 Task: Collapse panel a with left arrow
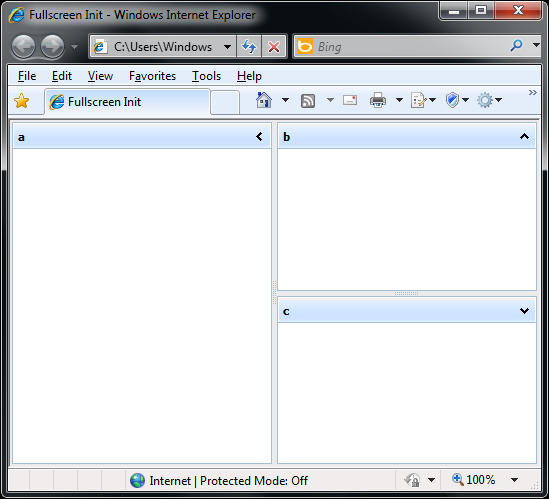[259, 137]
